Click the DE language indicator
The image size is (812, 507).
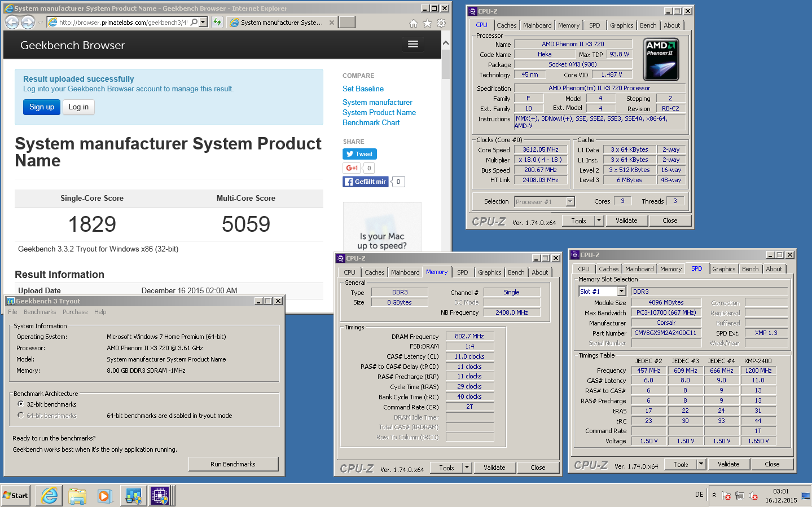tap(699, 495)
